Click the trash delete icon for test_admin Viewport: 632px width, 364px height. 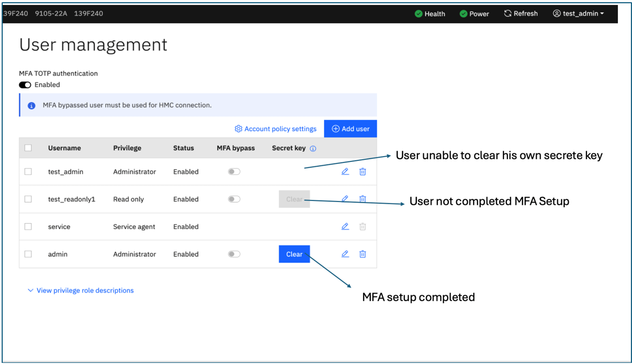(363, 171)
